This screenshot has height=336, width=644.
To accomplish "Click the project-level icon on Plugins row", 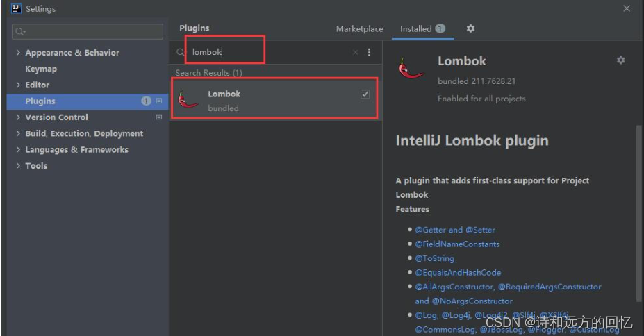I will coord(159,101).
